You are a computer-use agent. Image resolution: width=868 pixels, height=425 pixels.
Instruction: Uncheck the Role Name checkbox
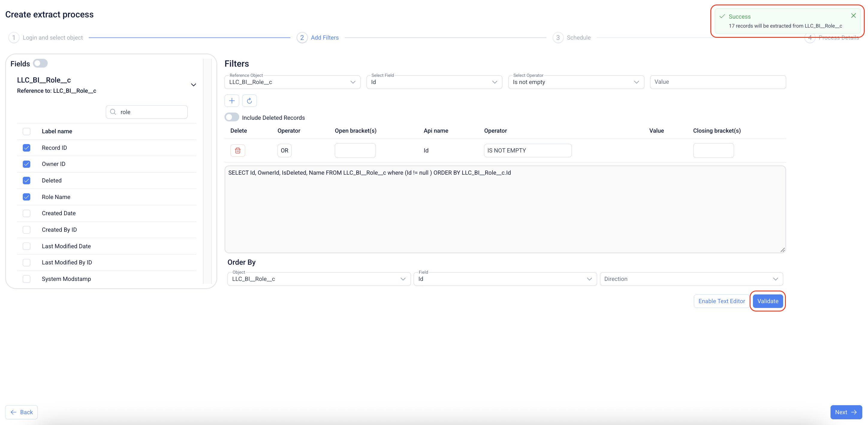26,197
